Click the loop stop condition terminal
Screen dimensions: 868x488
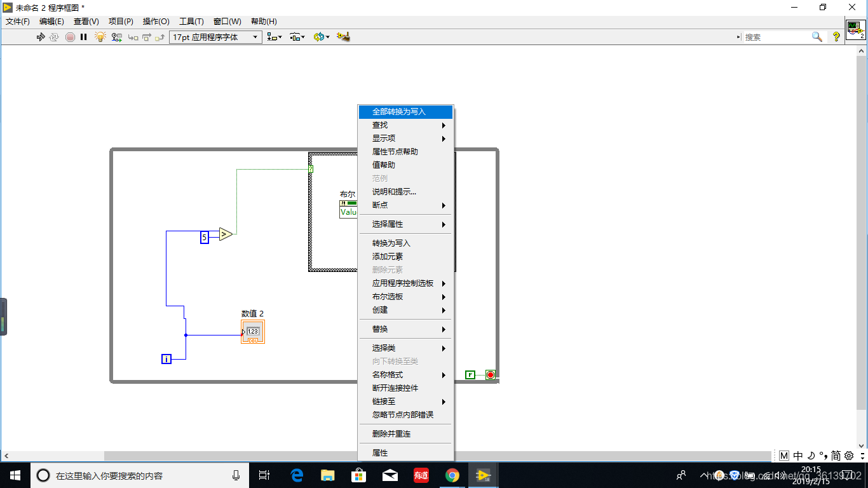point(491,375)
